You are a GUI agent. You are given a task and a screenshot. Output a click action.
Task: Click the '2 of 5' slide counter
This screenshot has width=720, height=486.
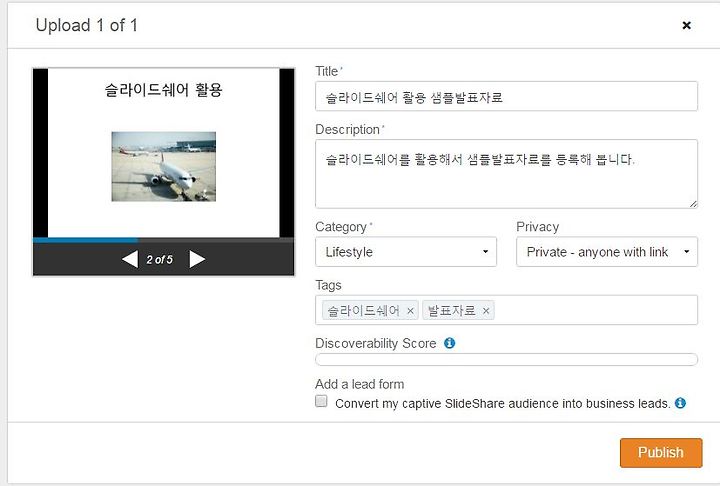tap(160, 260)
